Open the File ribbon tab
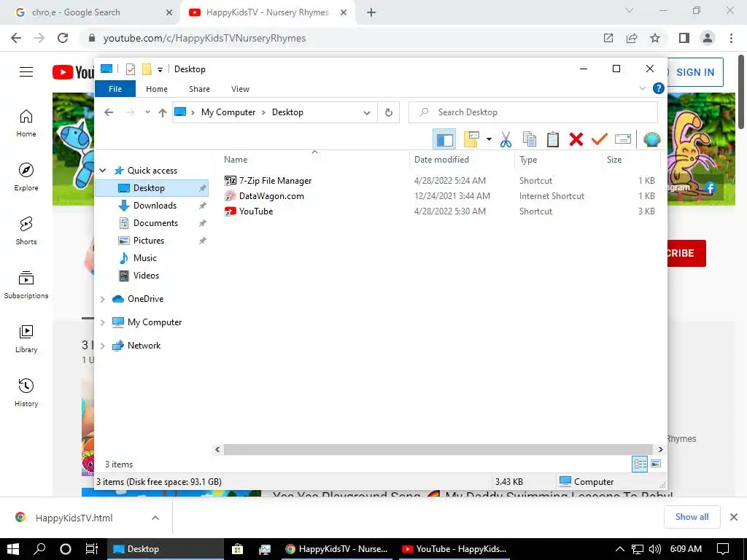747x560 pixels. [x=115, y=89]
